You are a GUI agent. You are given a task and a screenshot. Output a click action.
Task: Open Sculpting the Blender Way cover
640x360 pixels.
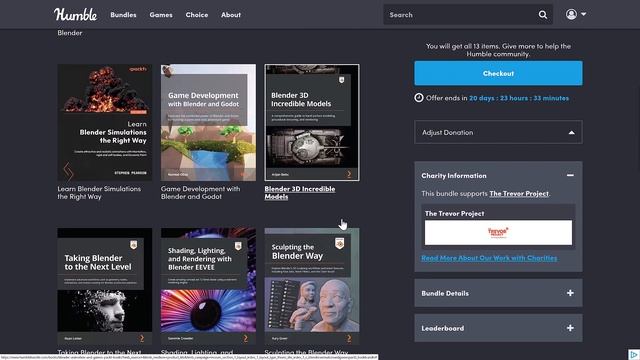(312, 286)
